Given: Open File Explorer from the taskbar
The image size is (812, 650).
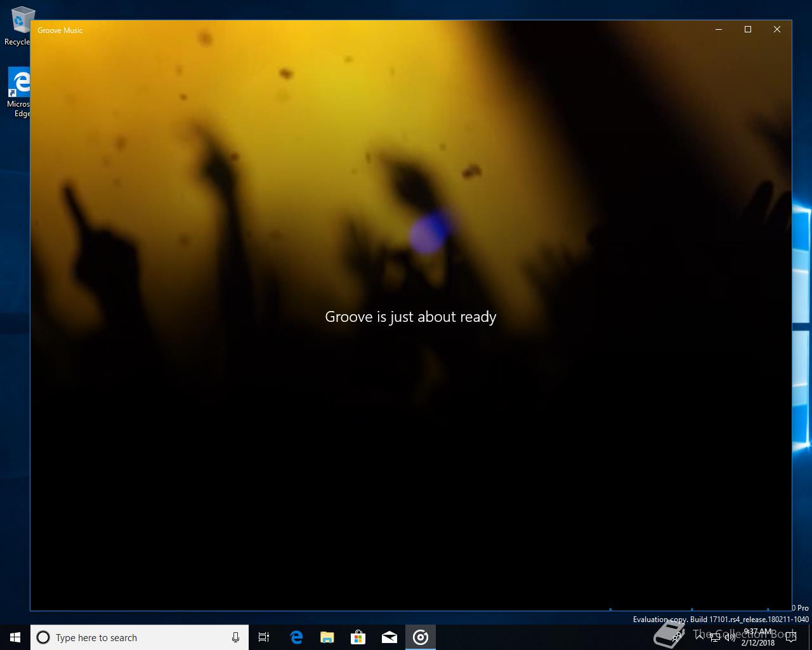Looking at the screenshot, I should tap(327, 637).
